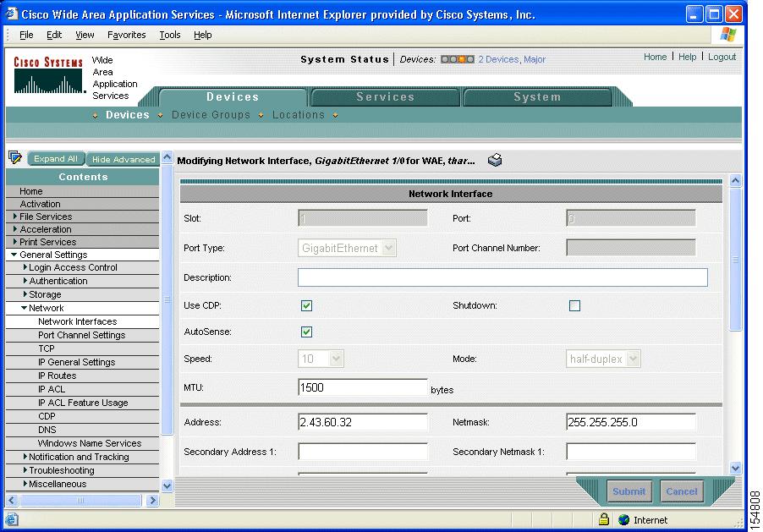
Task: Click the edit icon left of Expand All
Action: pyautogui.click(x=15, y=157)
